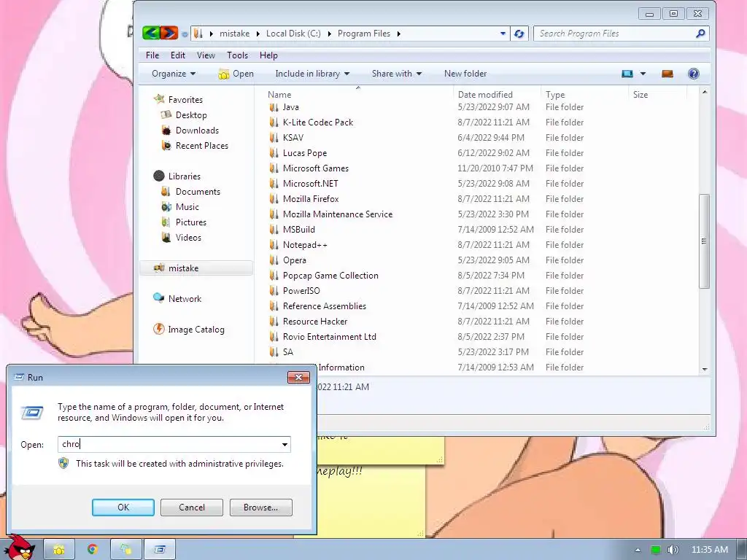Sort by the Date modified column header

click(498, 94)
